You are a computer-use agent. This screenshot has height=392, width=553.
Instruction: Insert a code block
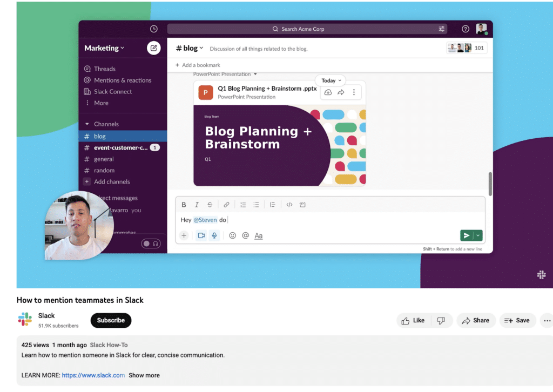(x=302, y=205)
